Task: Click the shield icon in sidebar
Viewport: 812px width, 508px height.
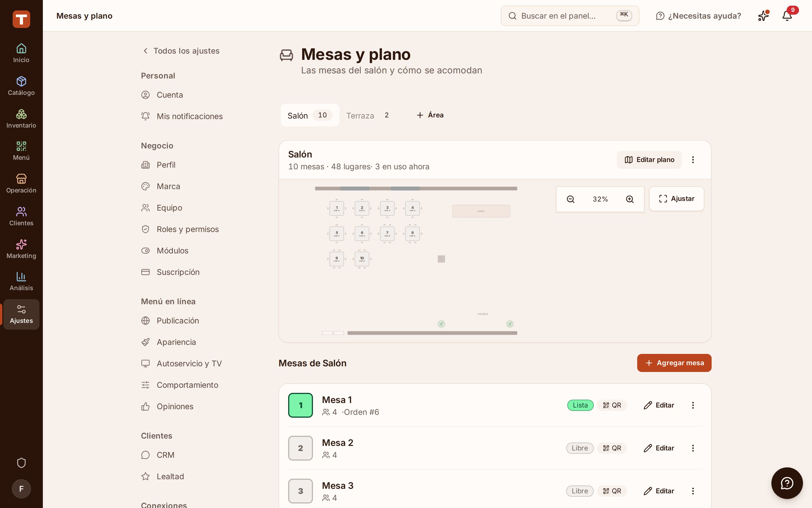Action: point(21,463)
